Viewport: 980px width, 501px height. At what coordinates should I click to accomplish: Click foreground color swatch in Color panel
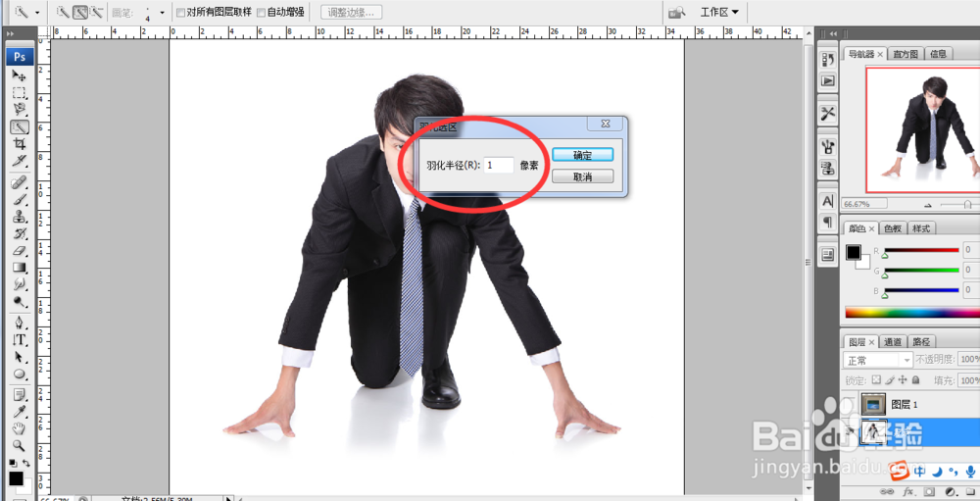tap(854, 252)
